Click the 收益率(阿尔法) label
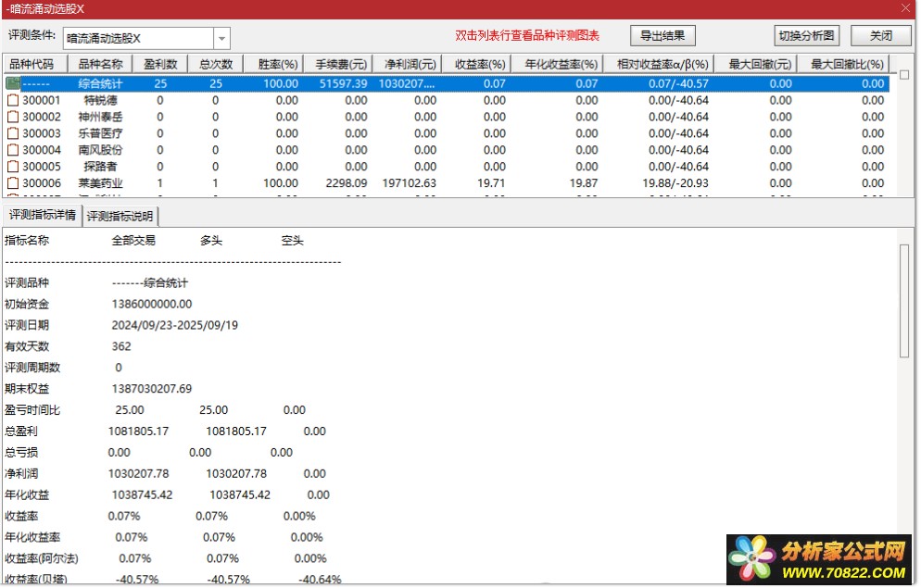Viewport: 921px width, 588px height. 41,558
